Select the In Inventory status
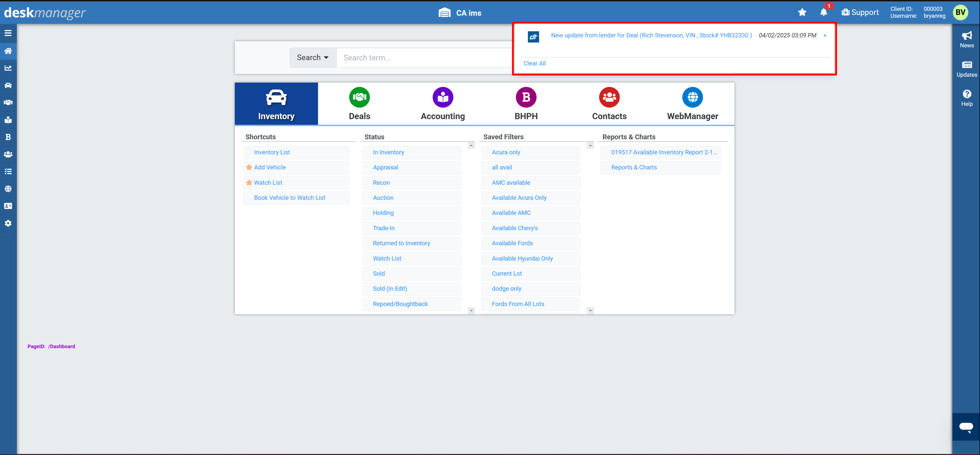This screenshot has height=455, width=980. point(412,152)
